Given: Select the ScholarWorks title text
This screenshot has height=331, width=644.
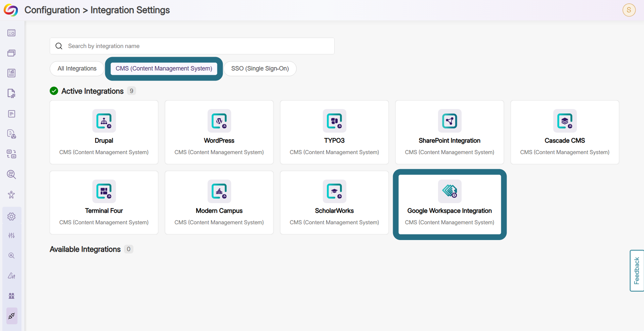Looking at the screenshot, I should (334, 211).
